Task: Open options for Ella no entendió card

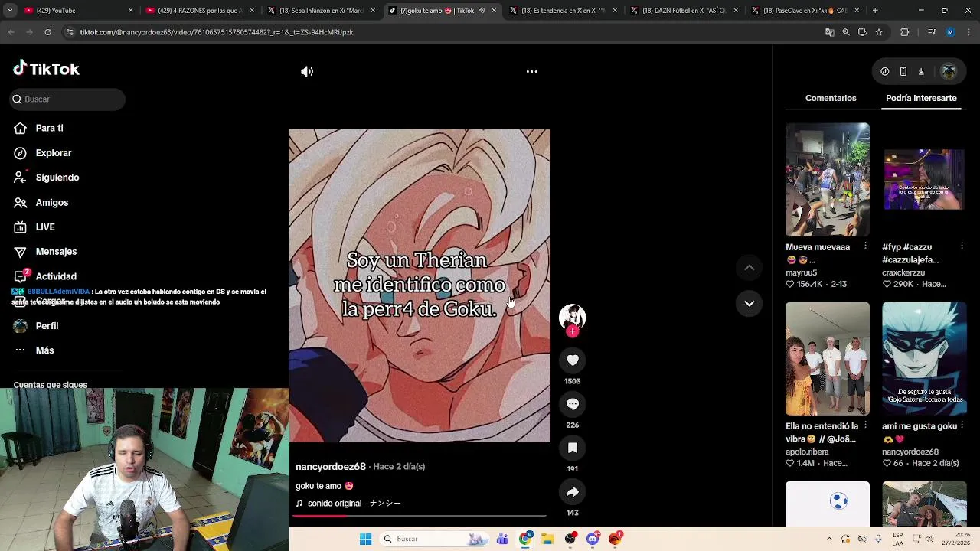Action: point(865,425)
